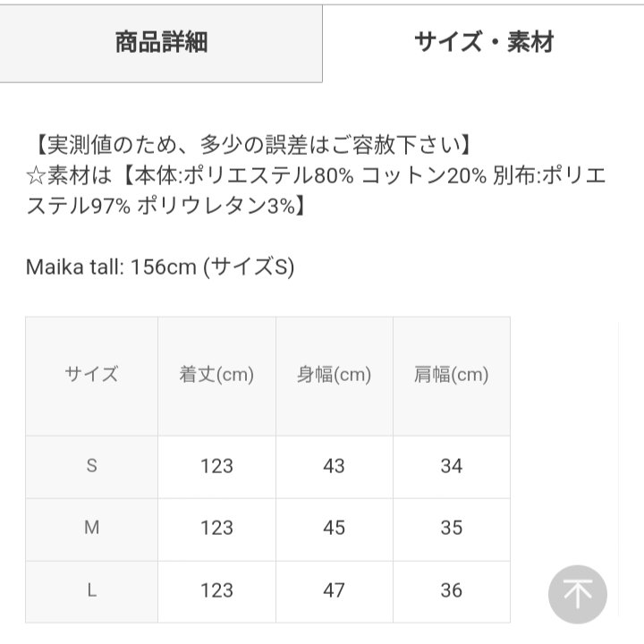
Task: Tap the L size row label
Action: coord(91,590)
